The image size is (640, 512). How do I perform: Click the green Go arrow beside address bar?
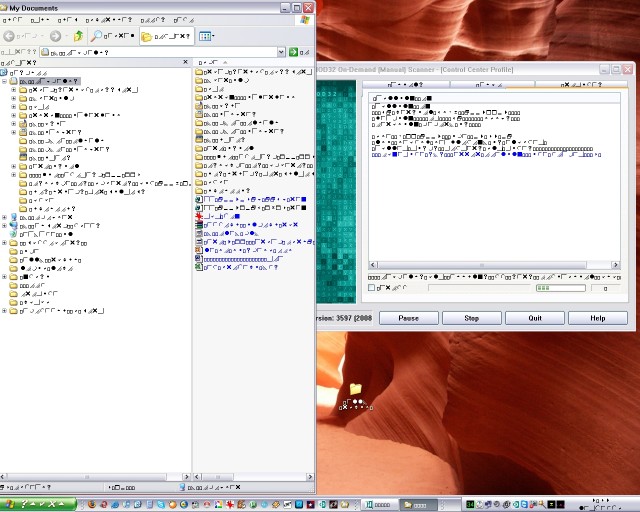[x=293, y=52]
